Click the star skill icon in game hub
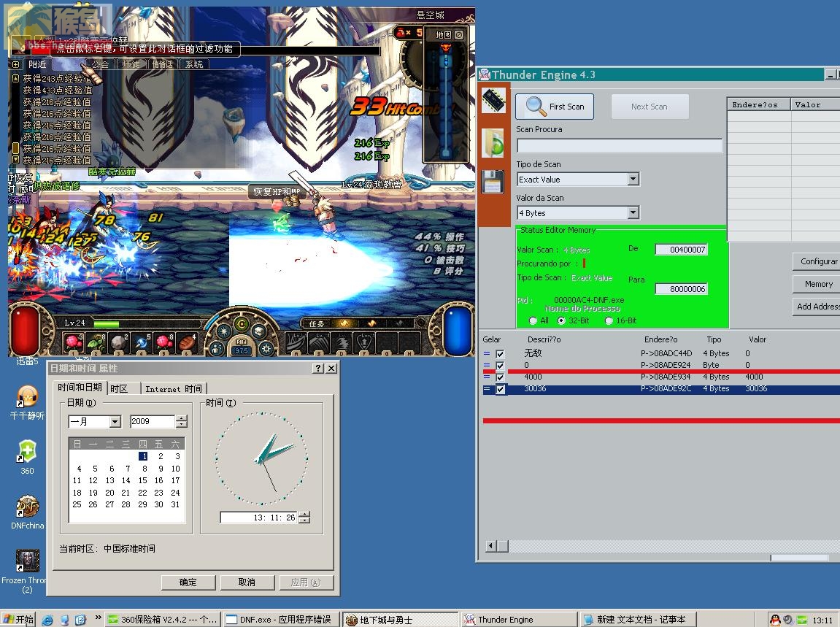 [223, 331]
